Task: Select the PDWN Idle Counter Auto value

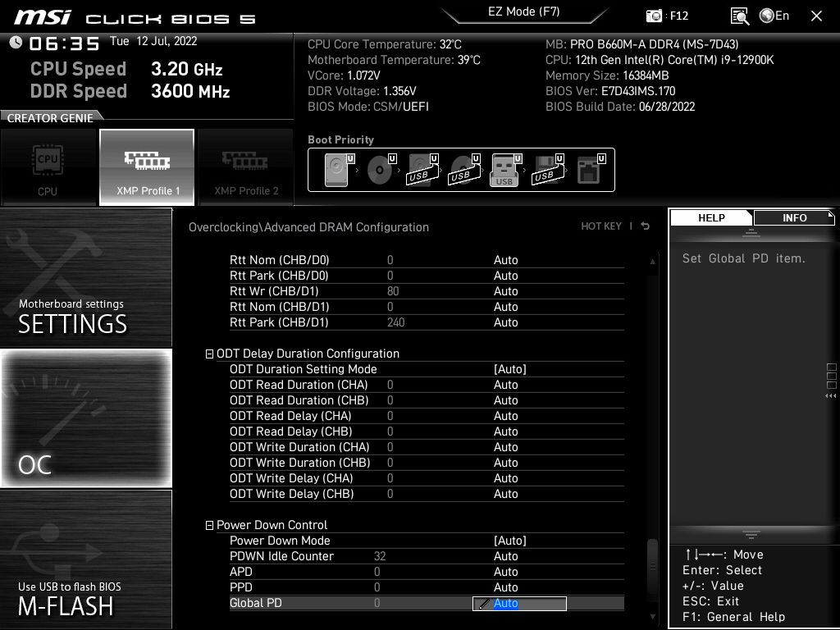Action: [x=505, y=556]
